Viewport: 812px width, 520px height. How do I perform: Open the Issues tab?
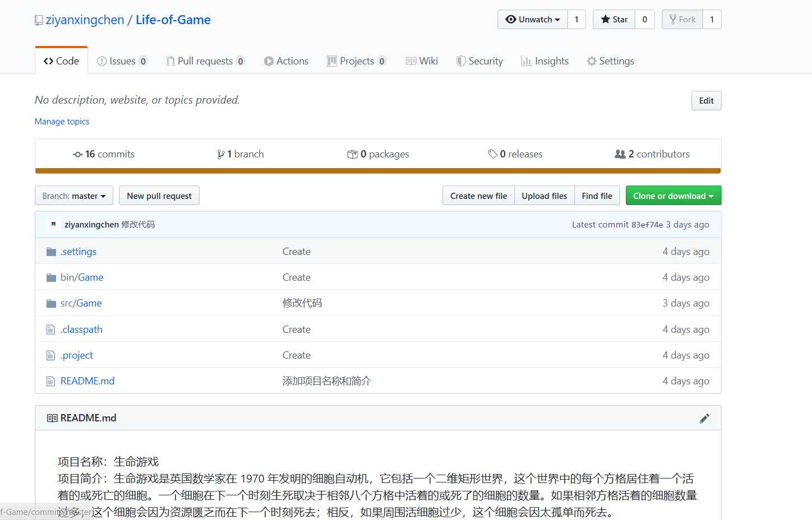(x=122, y=61)
